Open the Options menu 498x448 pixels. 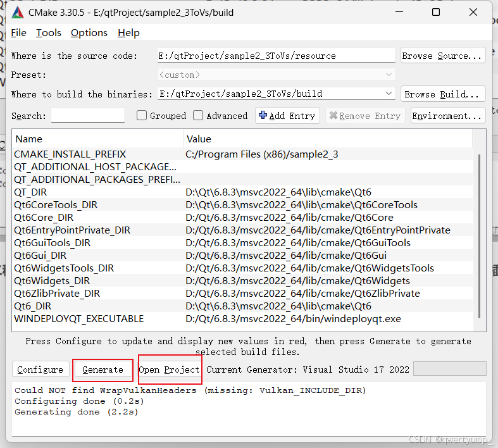click(x=89, y=33)
